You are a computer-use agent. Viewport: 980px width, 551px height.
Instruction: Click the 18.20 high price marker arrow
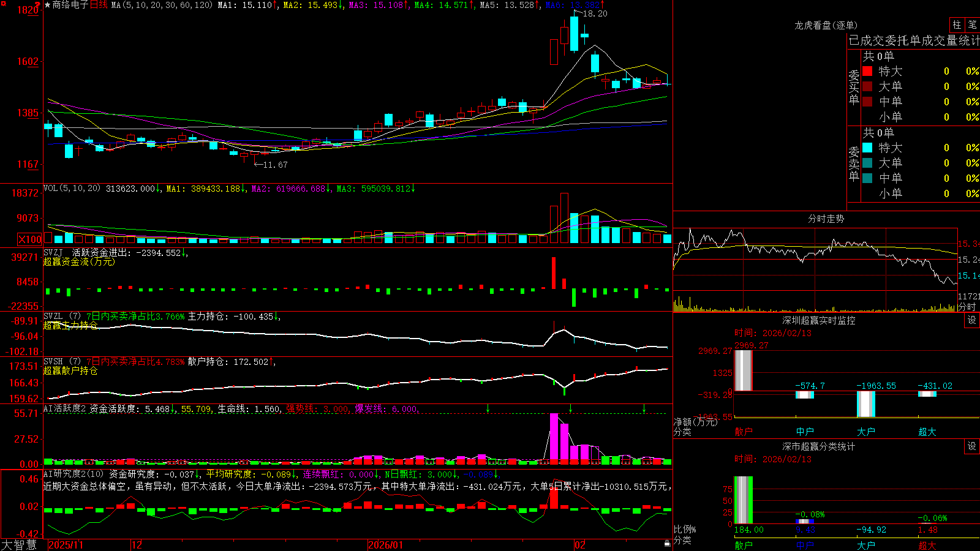tap(578, 12)
